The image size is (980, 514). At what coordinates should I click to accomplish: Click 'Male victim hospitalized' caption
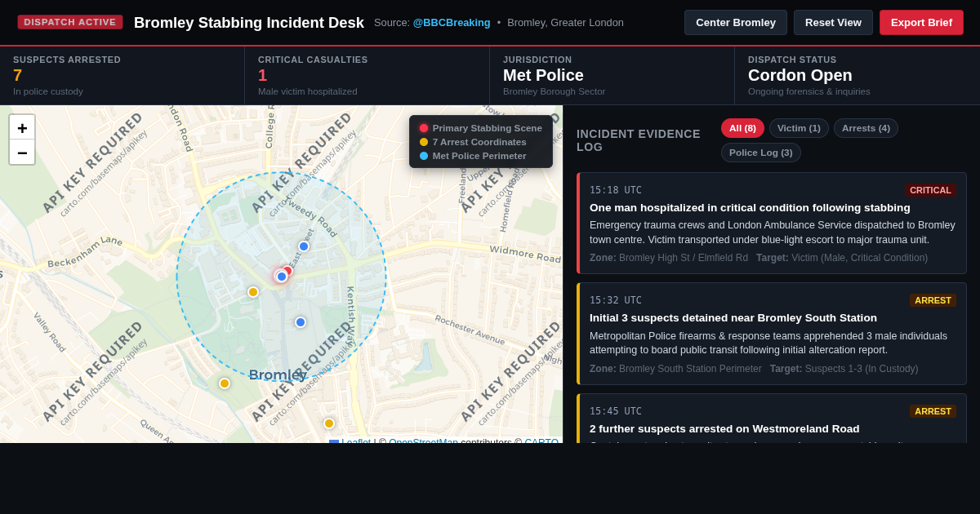pos(308,91)
